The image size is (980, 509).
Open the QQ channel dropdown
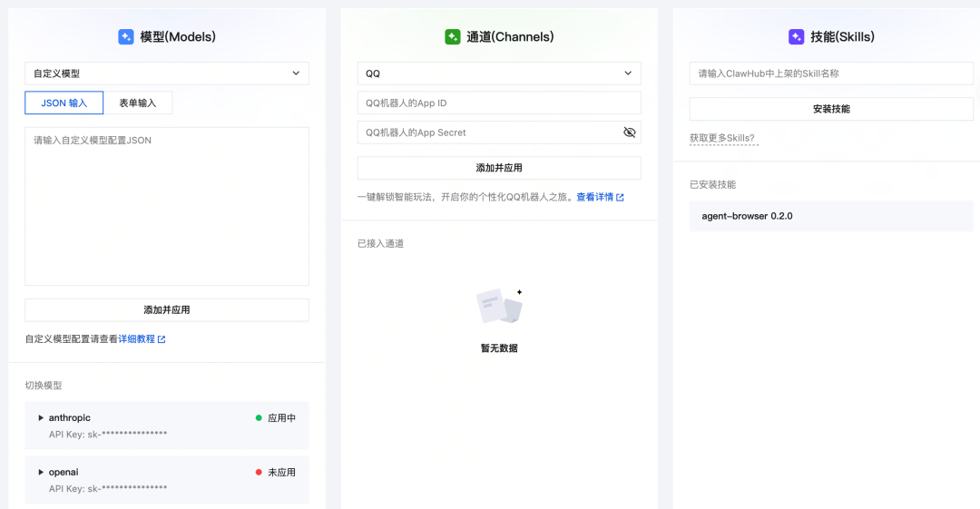tap(499, 73)
